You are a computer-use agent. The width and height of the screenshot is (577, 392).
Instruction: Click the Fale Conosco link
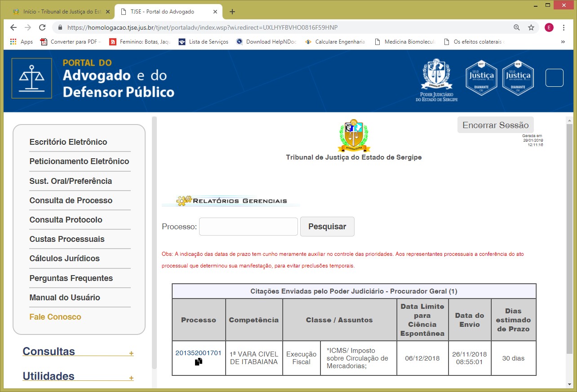(55, 317)
